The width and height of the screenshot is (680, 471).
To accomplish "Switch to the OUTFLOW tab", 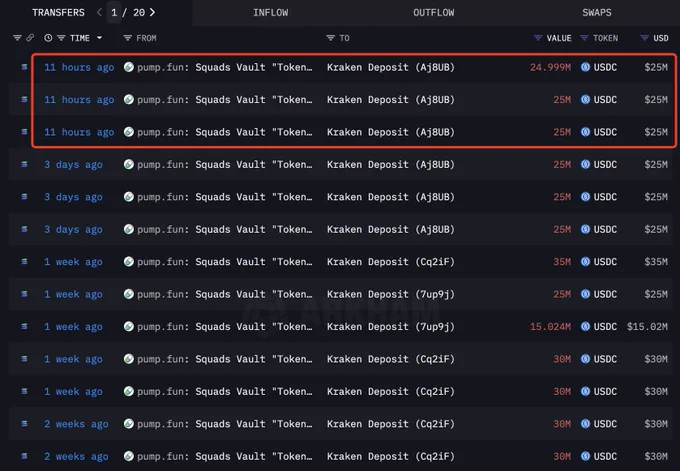I will pos(434,13).
